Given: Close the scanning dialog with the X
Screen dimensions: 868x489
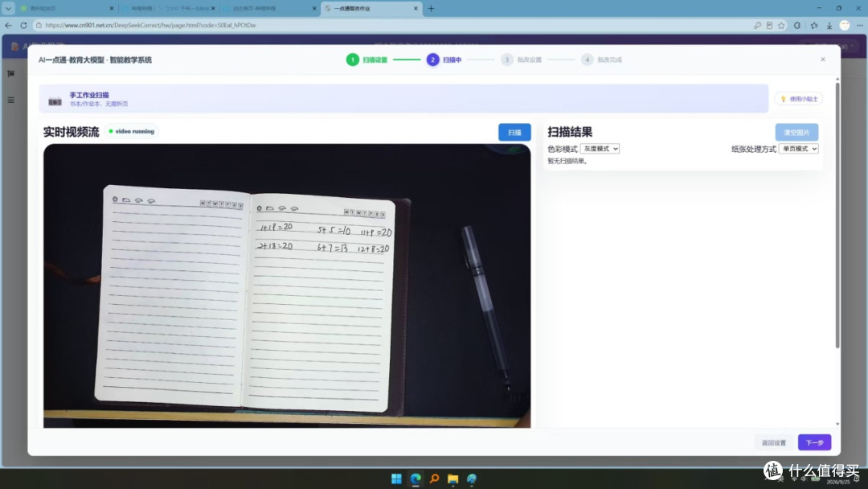Looking at the screenshot, I should click(x=823, y=60).
